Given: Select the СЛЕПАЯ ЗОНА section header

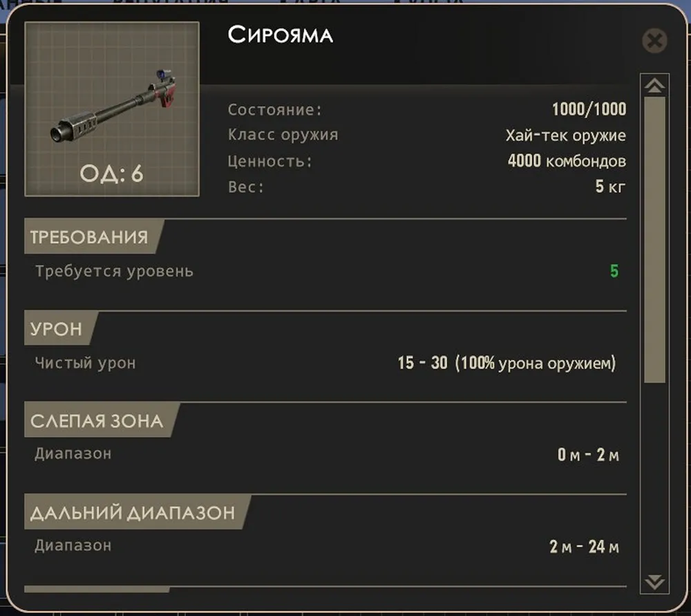Looking at the screenshot, I should pyautogui.click(x=97, y=421).
